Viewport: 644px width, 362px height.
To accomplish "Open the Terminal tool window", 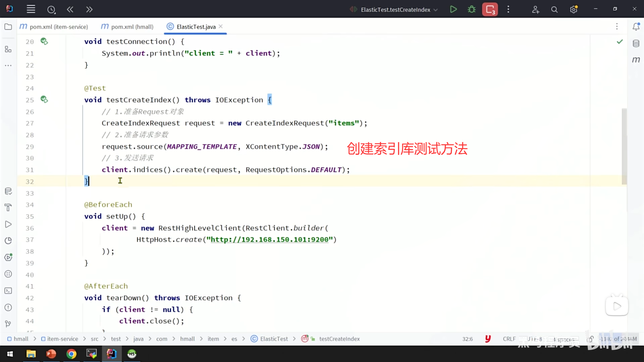I will 8,291.
